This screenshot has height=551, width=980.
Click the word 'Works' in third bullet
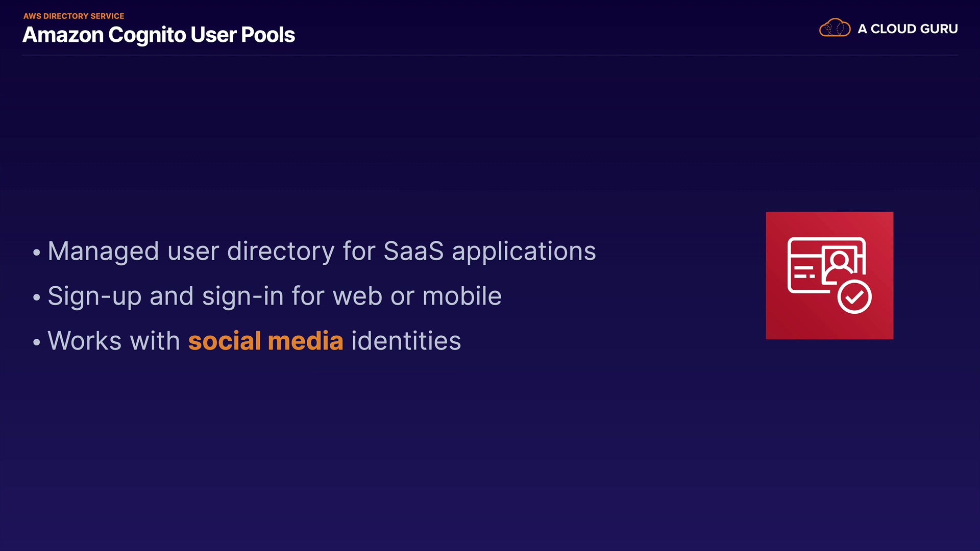coord(85,341)
